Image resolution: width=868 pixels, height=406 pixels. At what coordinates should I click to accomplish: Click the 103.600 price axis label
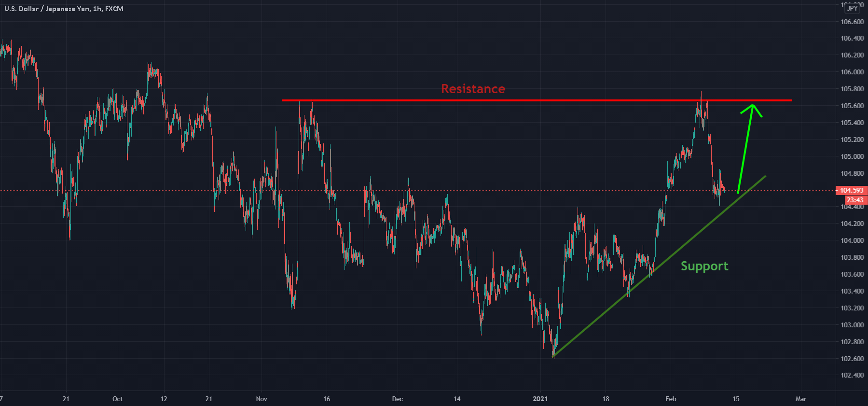852,274
